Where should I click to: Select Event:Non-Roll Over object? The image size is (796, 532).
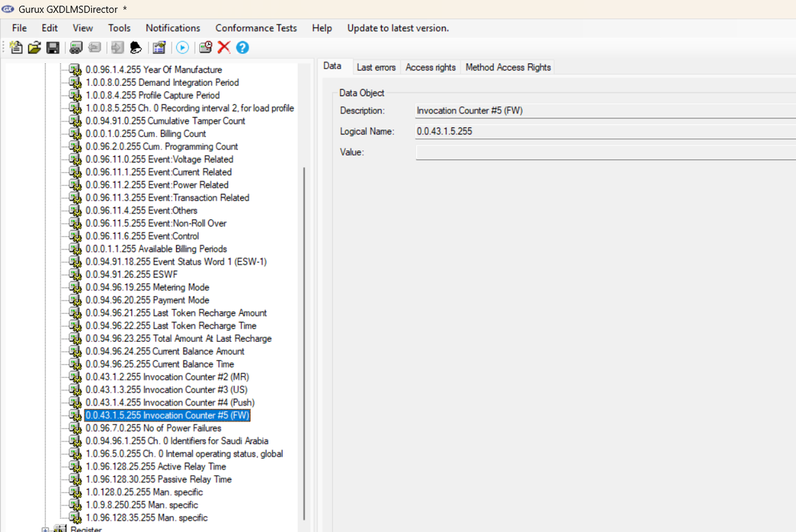point(156,223)
